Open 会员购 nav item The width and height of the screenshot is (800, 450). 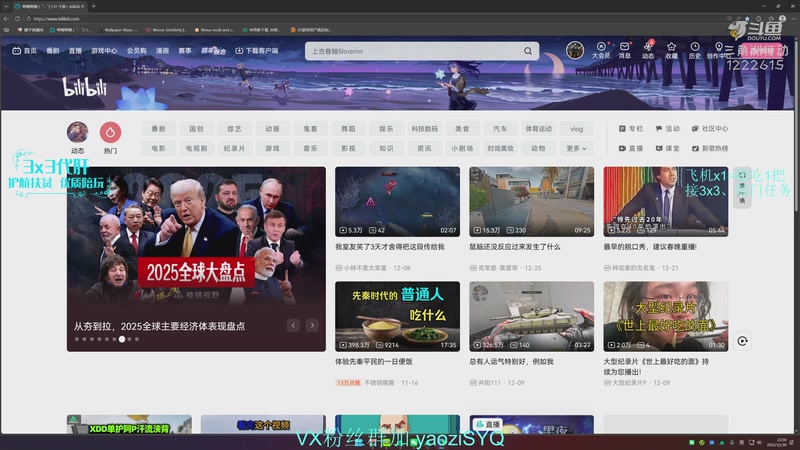(x=137, y=51)
